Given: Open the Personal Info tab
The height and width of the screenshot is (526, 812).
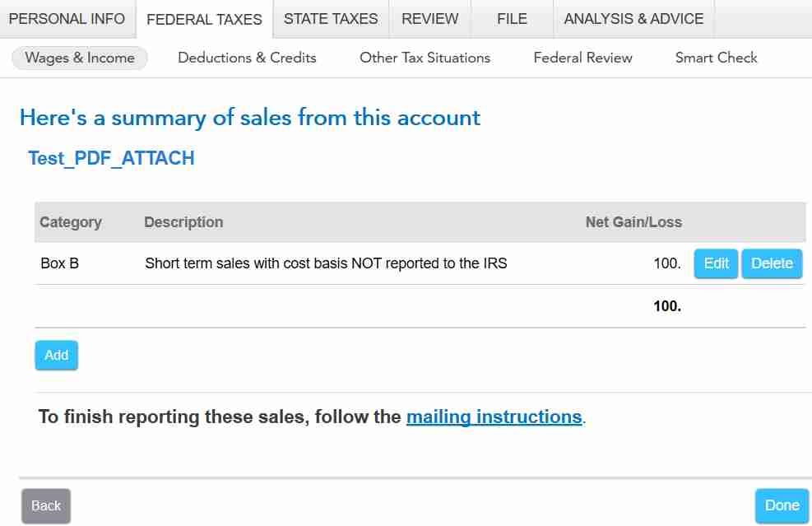Looking at the screenshot, I should pos(67,19).
